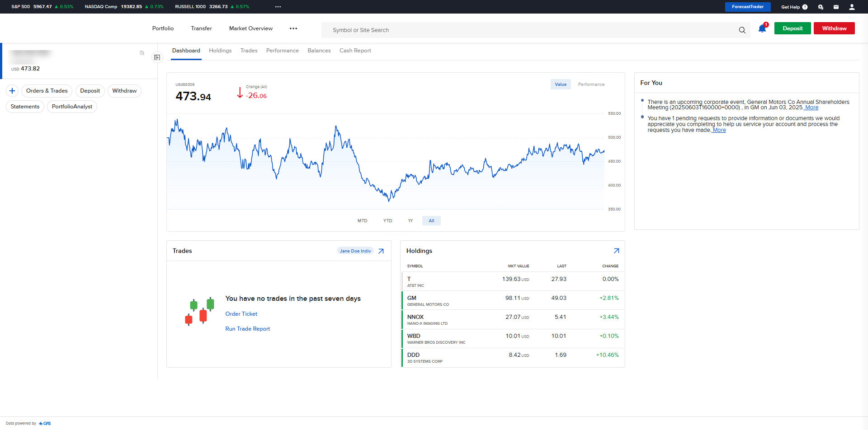This screenshot has height=430, width=868.
Task: Click the green Deposit button
Action: click(792, 28)
